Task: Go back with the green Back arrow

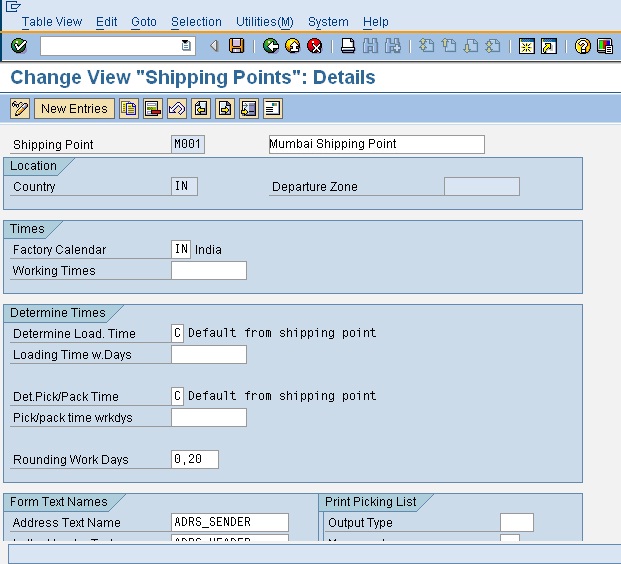Action: pyautogui.click(x=271, y=46)
